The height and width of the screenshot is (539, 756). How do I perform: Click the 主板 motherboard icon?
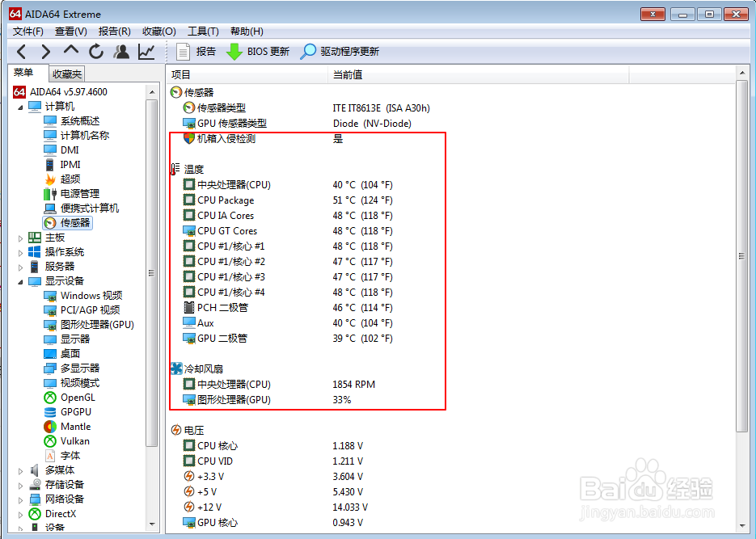(x=35, y=238)
